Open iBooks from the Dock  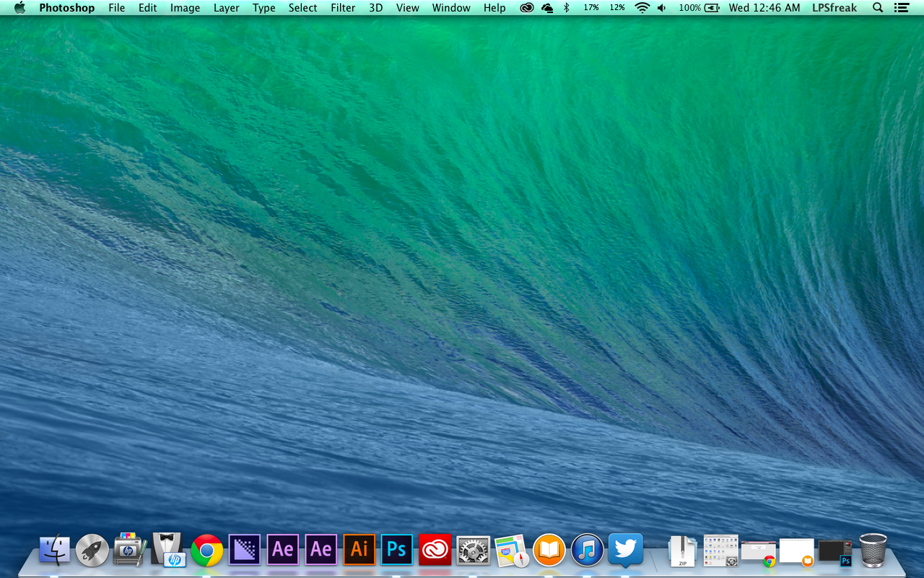(549, 551)
